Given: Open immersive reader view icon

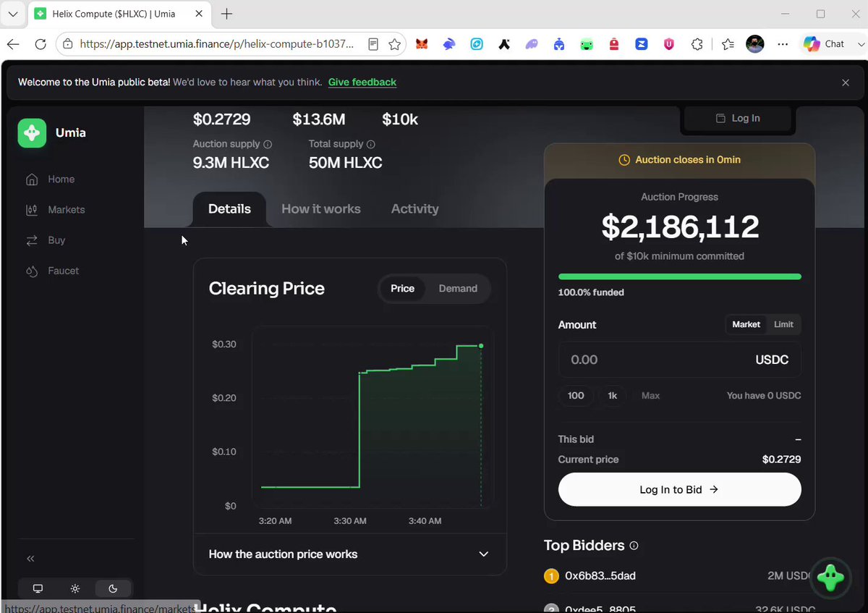Looking at the screenshot, I should [x=373, y=44].
